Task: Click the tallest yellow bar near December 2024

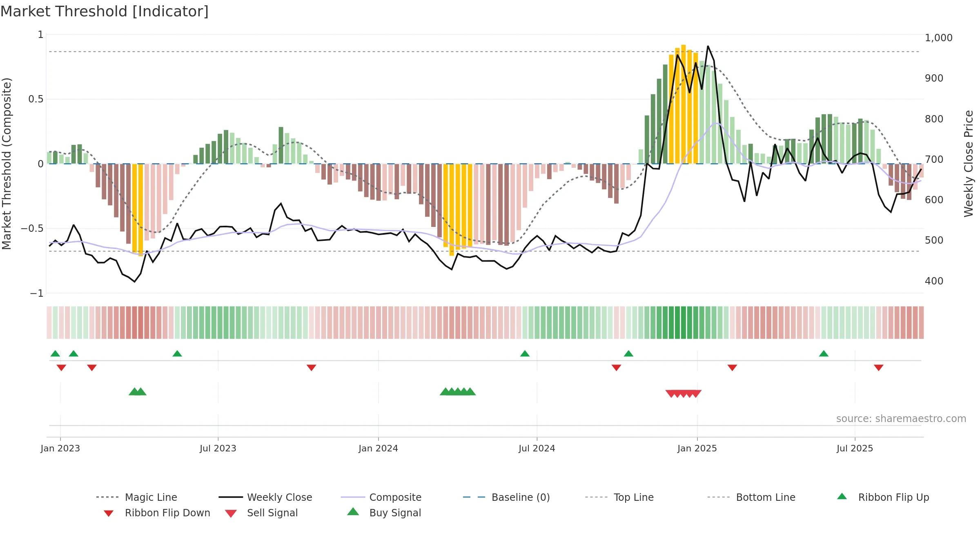Action: click(x=684, y=104)
